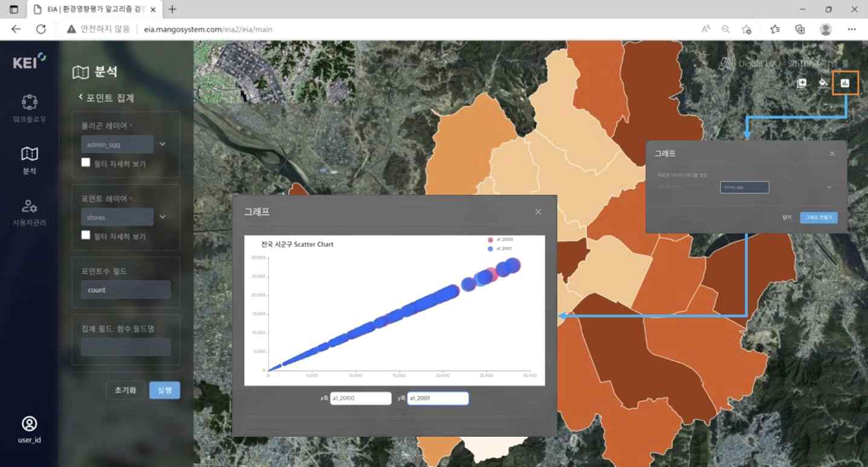This screenshot has height=467, width=868.
Task: Click the y축 a1_2001 input field
Action: [x=438, y=399]
